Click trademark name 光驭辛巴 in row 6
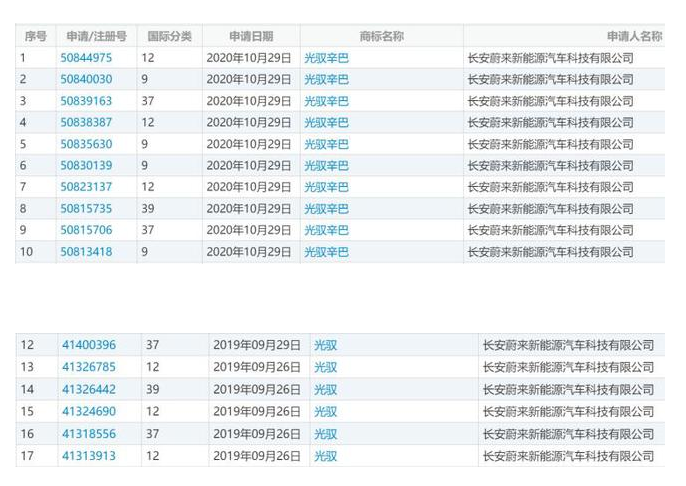The image size is (686, 486). point(326,165)
